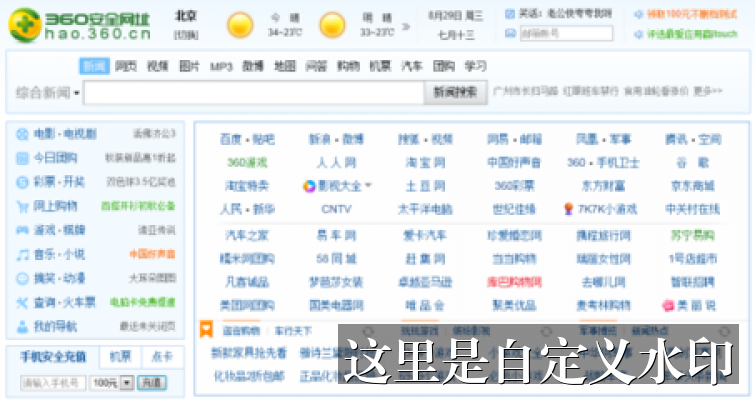Click the colorful 影视大全 icon
Viewport: 755px width, 400px height.
coord(309,186)
